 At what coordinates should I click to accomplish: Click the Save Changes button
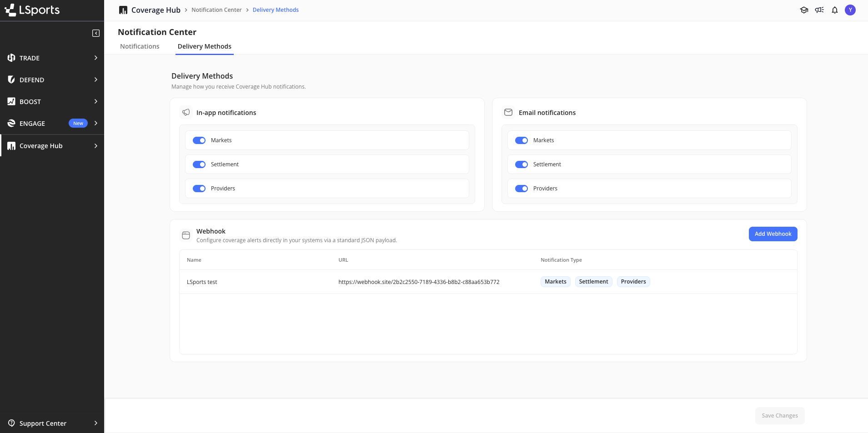pos(780,416)
